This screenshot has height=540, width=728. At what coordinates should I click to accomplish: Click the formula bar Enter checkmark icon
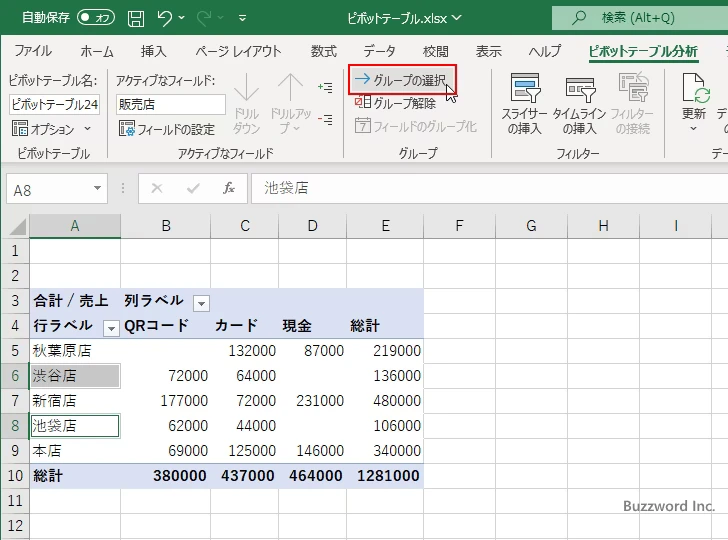[x=193, y=188]
